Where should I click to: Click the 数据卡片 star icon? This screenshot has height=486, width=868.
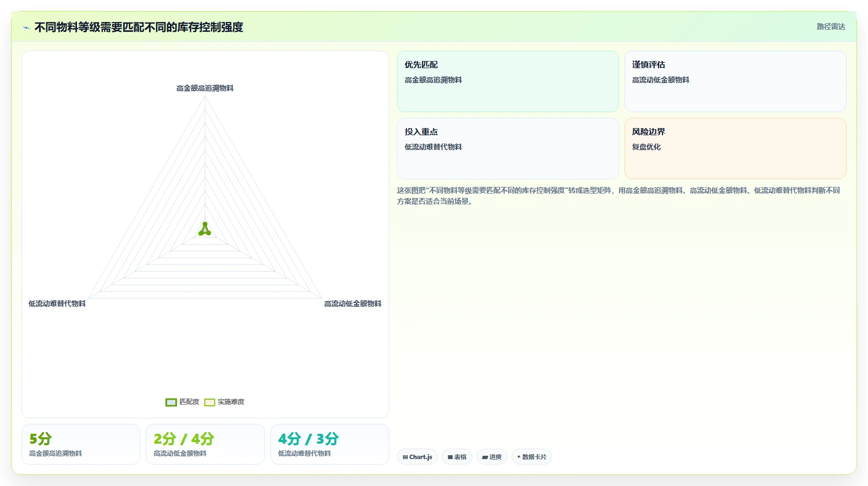[x=518, y=457]
